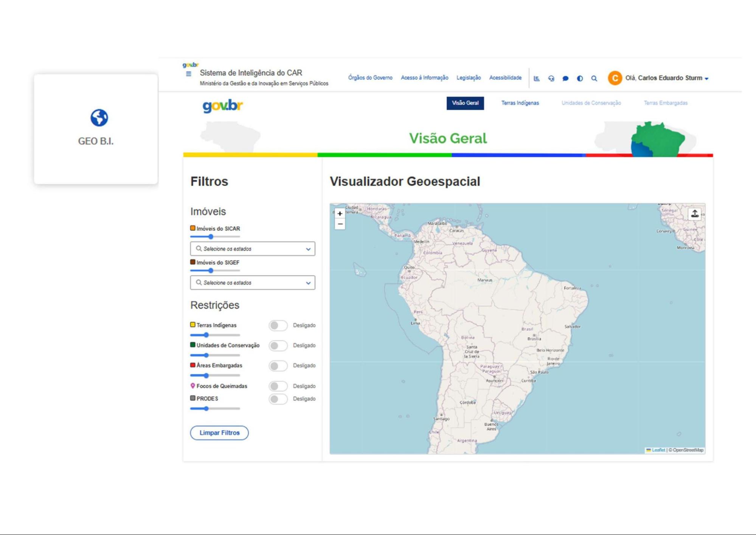This screenshot has width=756, height=535.
Task: Turn on Unidades de Conservação toggle
Action: point(278,345)
